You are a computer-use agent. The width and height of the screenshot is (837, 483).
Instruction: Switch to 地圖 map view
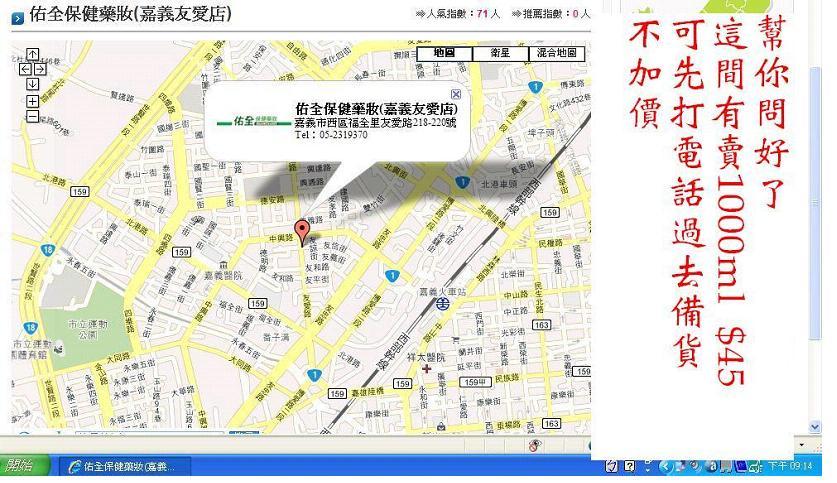click(x=444, y=52)
